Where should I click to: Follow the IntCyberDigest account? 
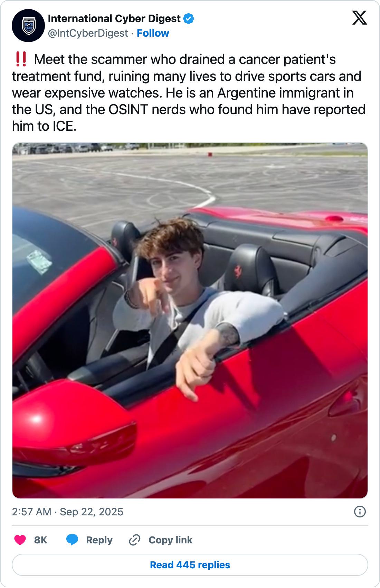[x=153, y=33]
